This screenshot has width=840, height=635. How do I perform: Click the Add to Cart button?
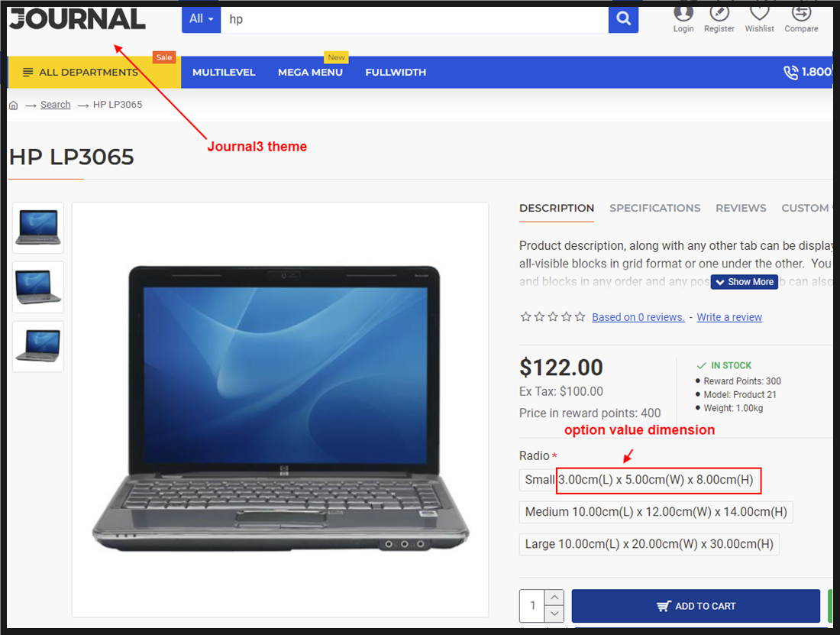coord(696,606)
